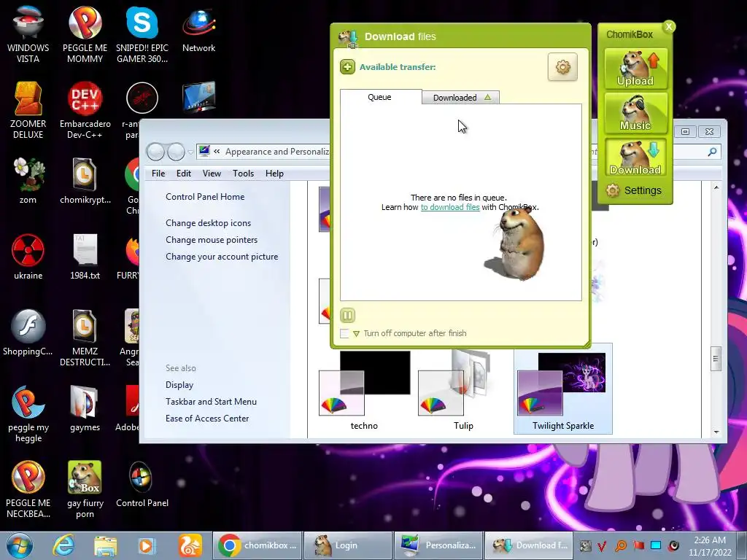Click the UC Browser squirrel taskbar icon
Screen dimensions: 747x560
(190, 545)
